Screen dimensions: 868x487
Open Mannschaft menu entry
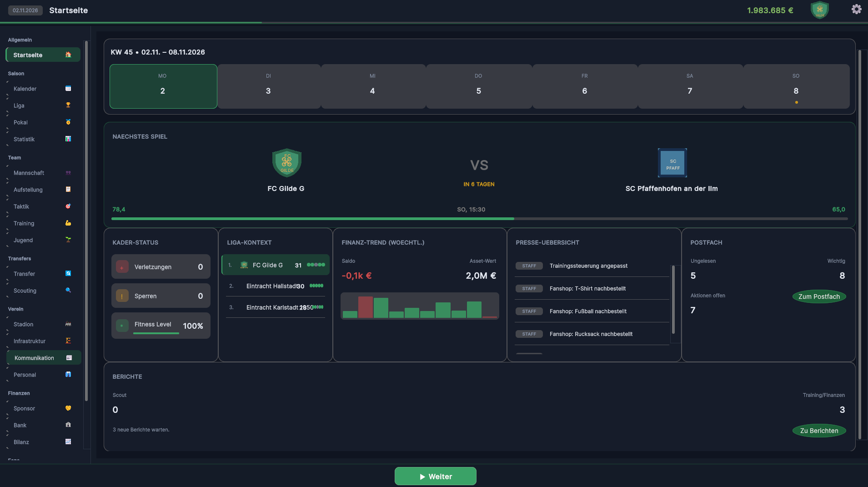(43, 172)
